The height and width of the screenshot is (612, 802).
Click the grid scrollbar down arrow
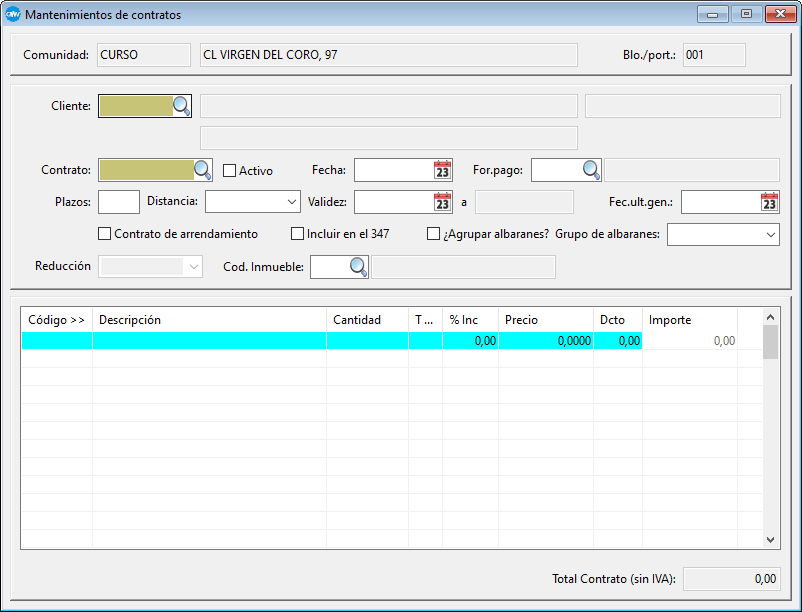pos(770,539)
